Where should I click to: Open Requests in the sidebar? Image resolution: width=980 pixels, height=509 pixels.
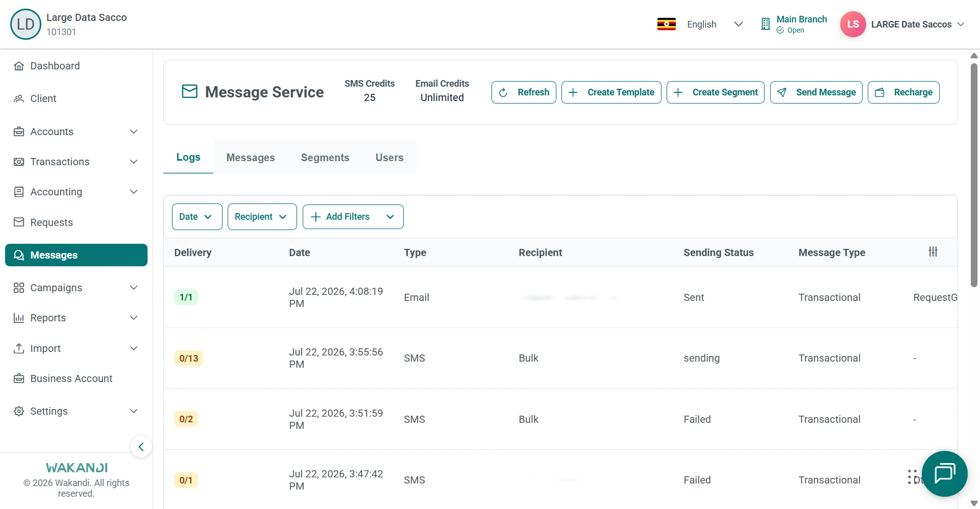(x=77, y=222)
